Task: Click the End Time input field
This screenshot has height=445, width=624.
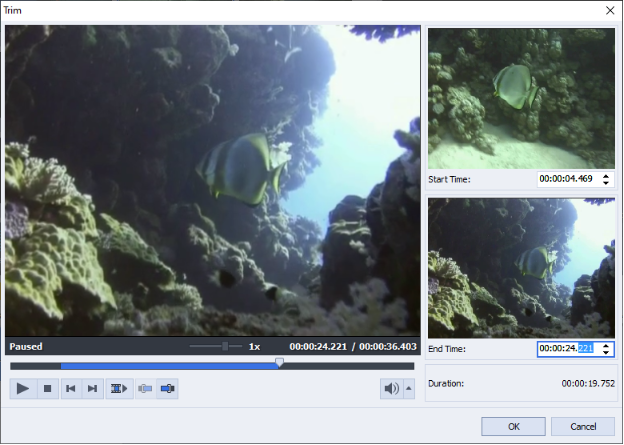Action: (x=567, y=349)
